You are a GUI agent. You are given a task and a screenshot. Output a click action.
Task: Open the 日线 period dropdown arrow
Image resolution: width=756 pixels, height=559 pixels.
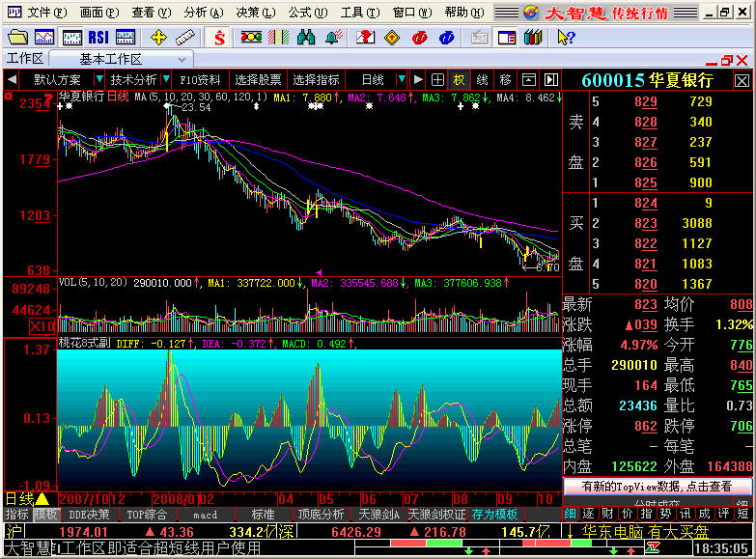pos(401,78)
